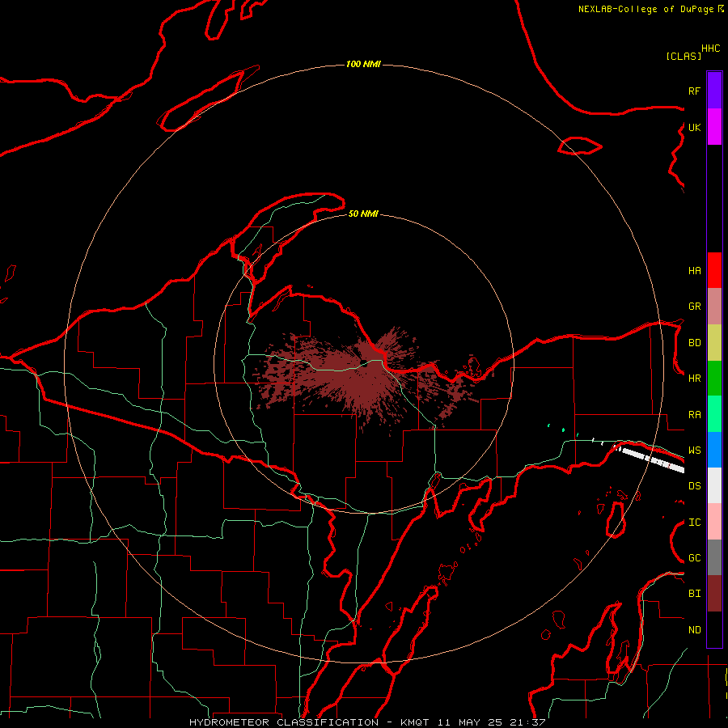Viewport: 728px width, 728px height.
Task: Click the 'HA' legend label
Action: click(694, 271)
